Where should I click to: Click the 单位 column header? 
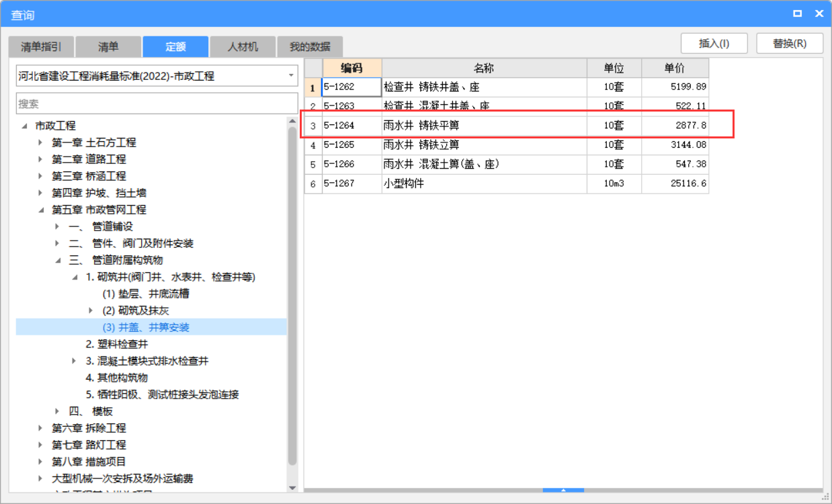point(614,68)
